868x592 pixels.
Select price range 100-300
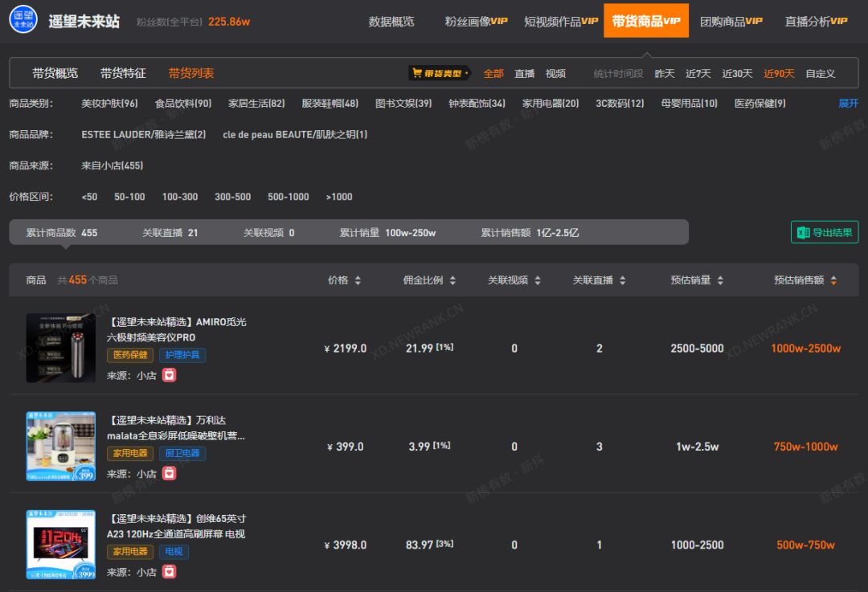click(x=180, y=197)
